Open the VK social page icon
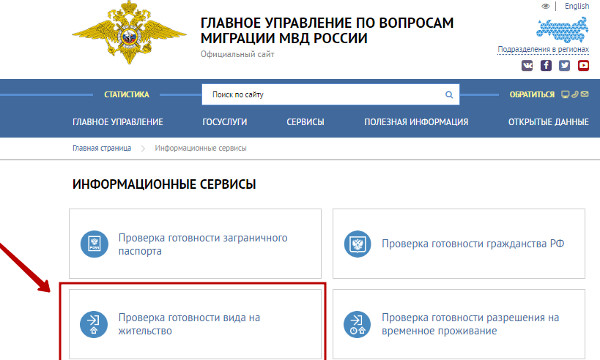 (527, 66)
